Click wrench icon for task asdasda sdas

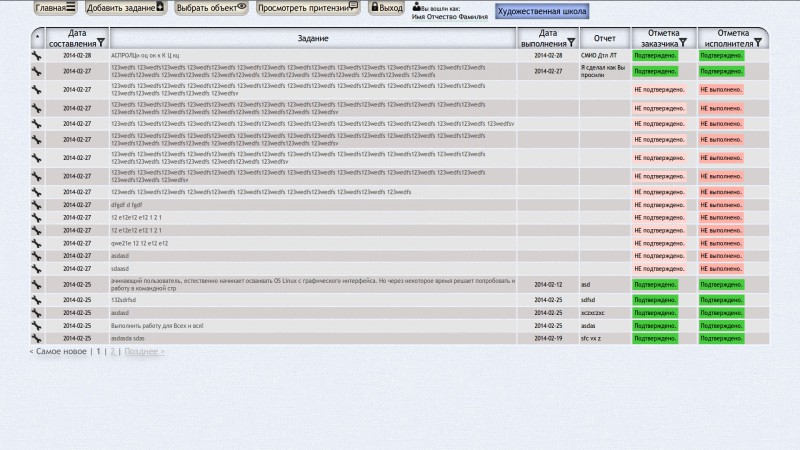(x=37, y=338)
